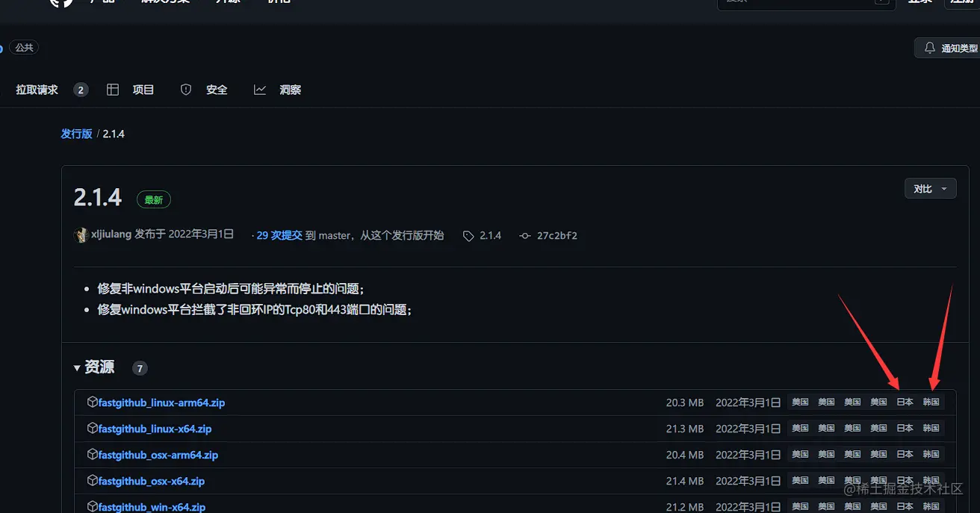Click xljiulang's avatar thumbnail
Viewport: 980px width, 513px height.
81,234
